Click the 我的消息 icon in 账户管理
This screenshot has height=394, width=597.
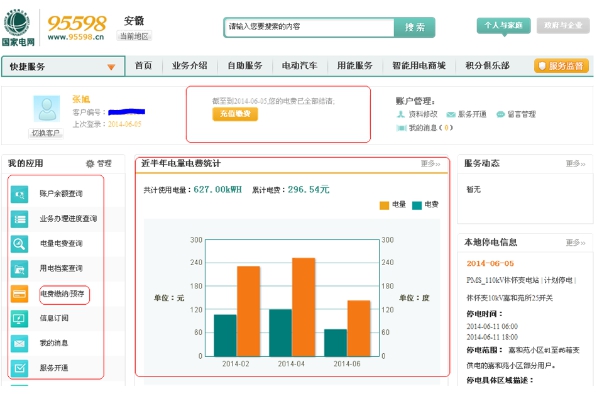(x=401, y=128)
